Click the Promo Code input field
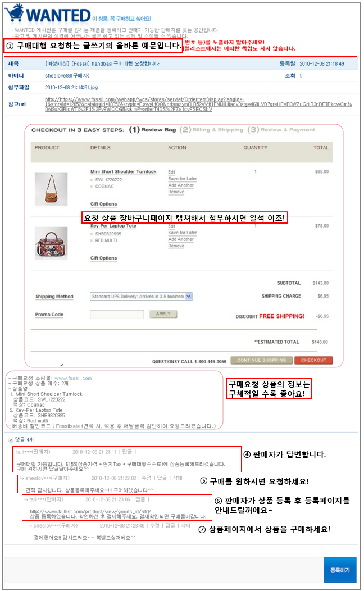This screenshot has width=364, height=591. [x=117, y=315]
